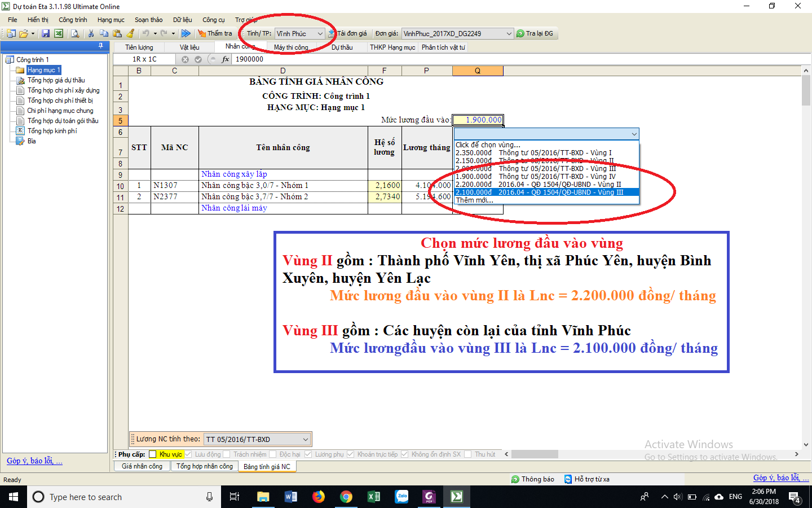Click the fx function icon
This screenshot has height=508, width=812.
coord(226,59)
